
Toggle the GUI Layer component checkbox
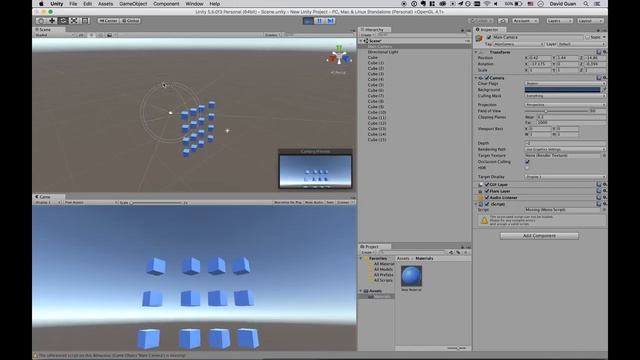point(487,184)
